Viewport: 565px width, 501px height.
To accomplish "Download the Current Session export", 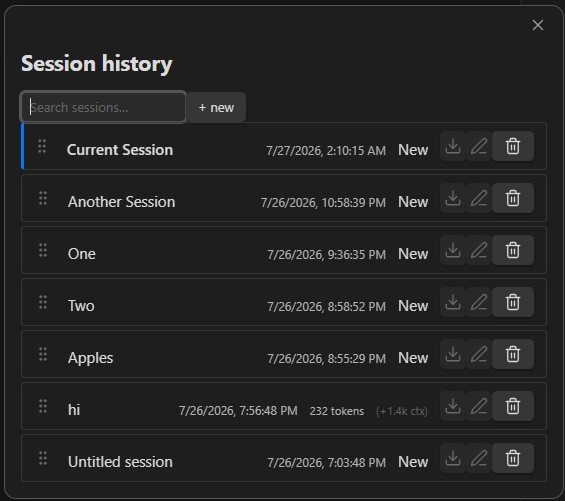I will coord(453,146).
